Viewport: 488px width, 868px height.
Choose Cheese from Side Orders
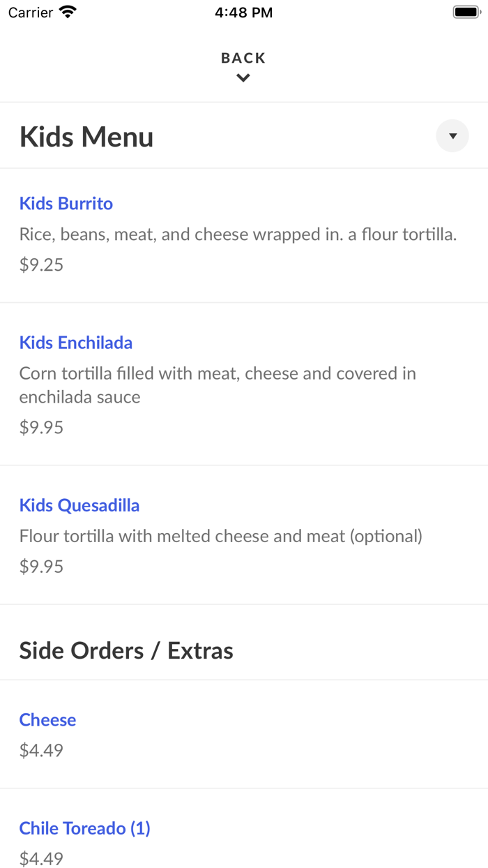[47, 719]
